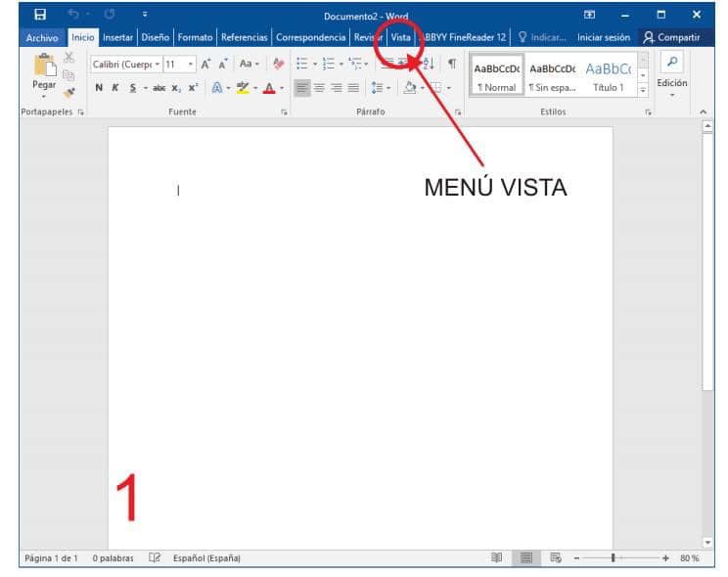Select center alignment
Screen dimensions: 728x577
319,87
